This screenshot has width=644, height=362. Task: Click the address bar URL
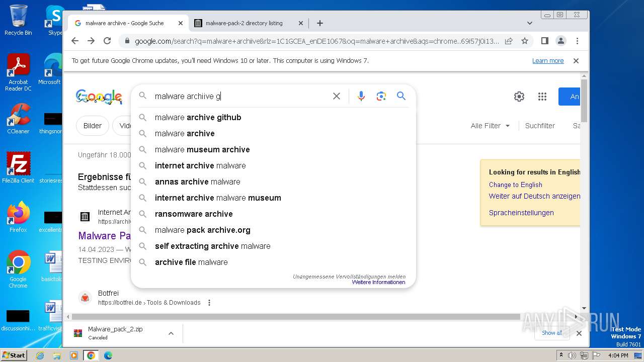coord(317,41)
